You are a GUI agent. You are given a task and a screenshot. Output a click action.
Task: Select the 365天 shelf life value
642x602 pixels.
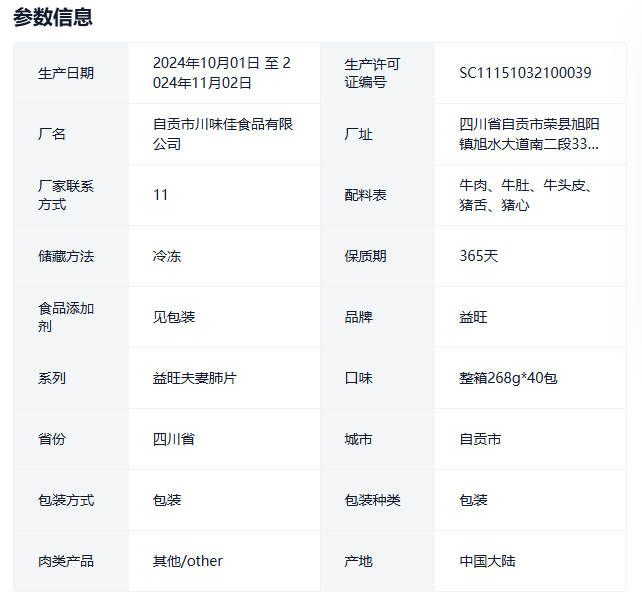coord(478,256)
